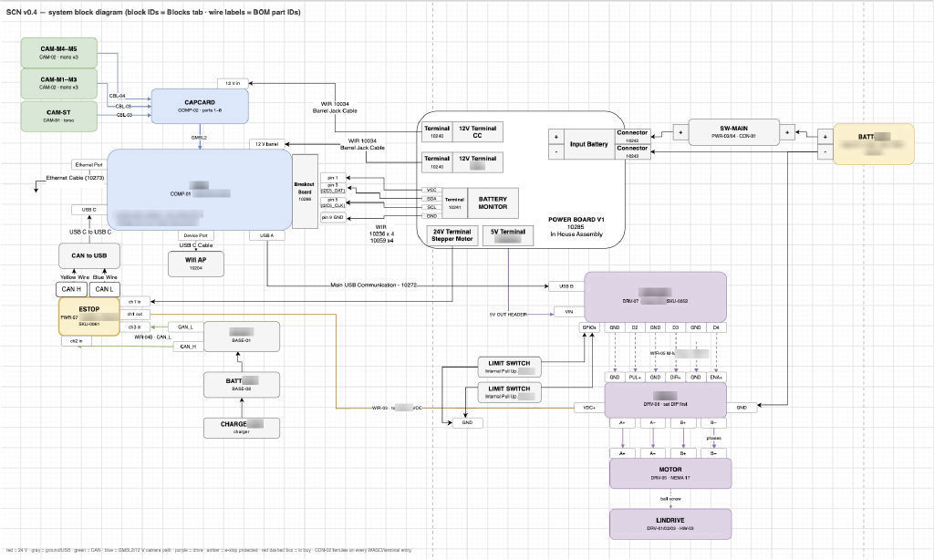
Task: Select the SW-MAIN switch block
Action: click(734, 131)
